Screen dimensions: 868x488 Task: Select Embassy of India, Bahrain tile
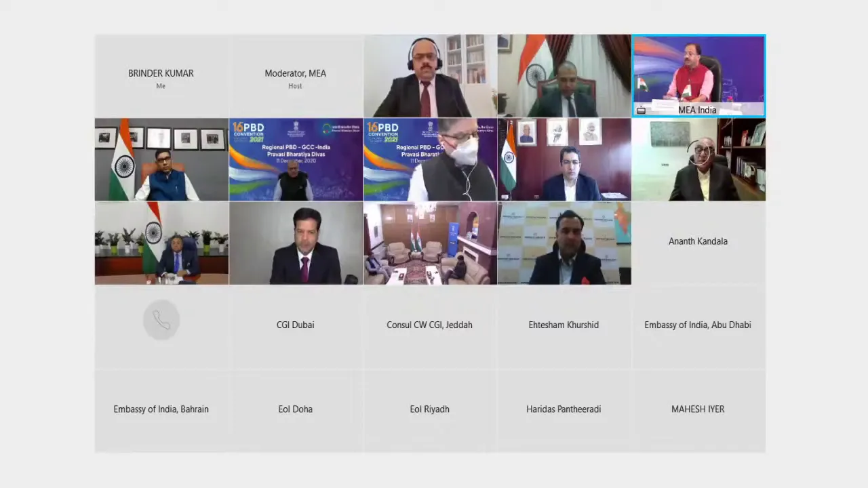(x=161, y=411)
